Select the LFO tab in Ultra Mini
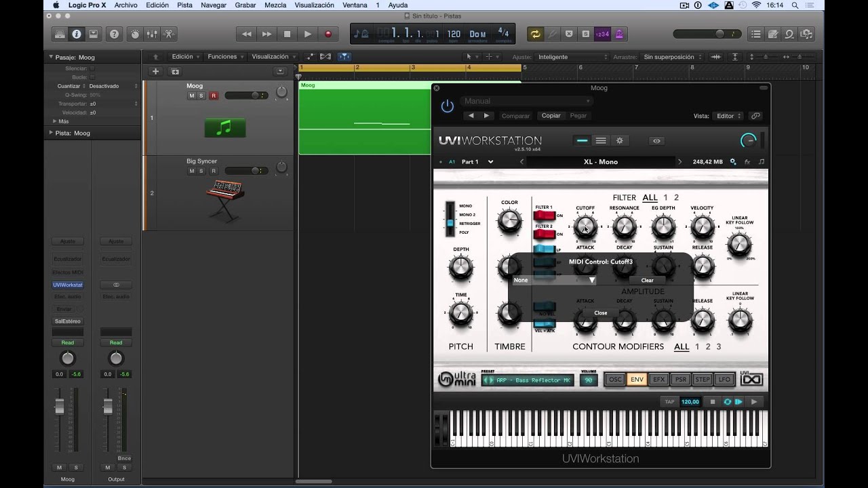 [x=724, y=380]
